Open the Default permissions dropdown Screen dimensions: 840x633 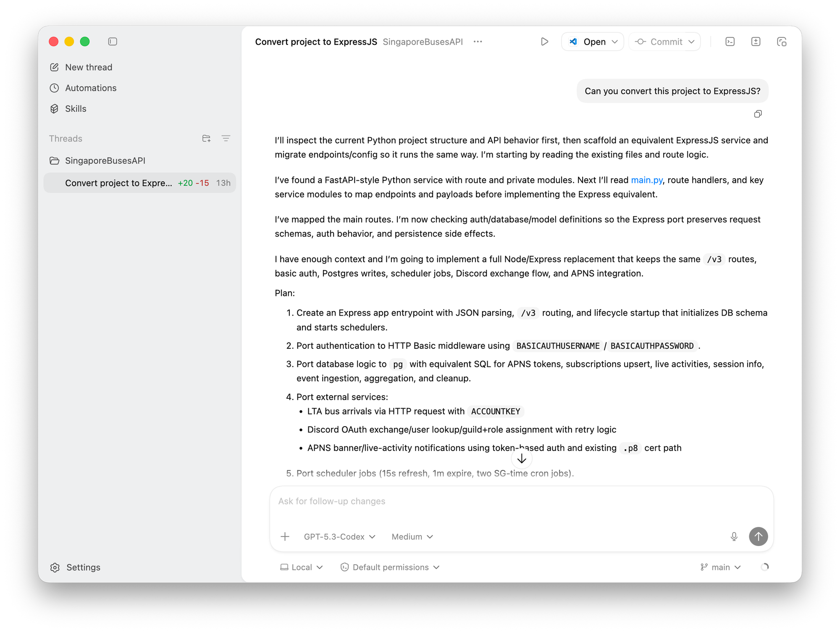coord(390,567)
